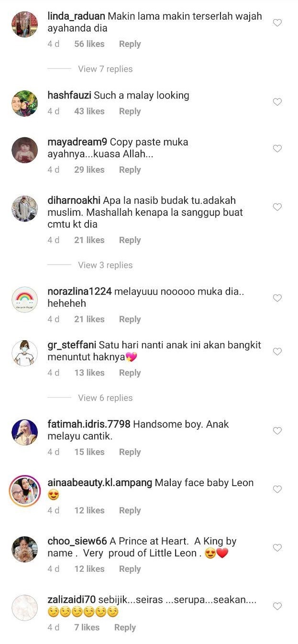Expand View 3 replies under diharnoakhi
298x644 pixels.
[x=105, y=265]
